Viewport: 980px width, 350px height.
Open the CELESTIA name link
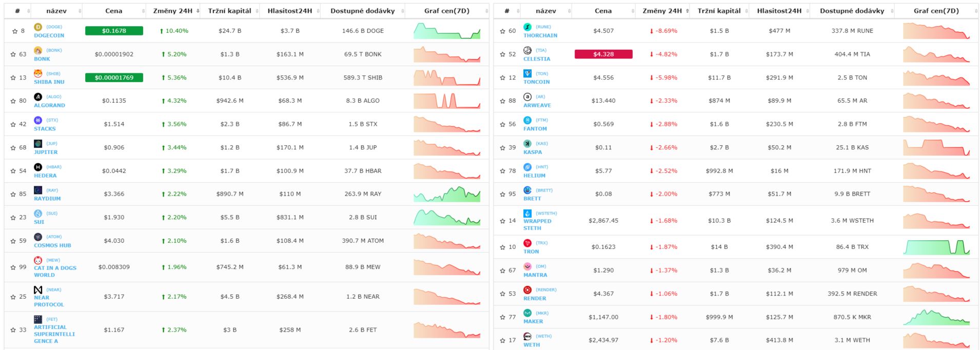pos(537,59)
